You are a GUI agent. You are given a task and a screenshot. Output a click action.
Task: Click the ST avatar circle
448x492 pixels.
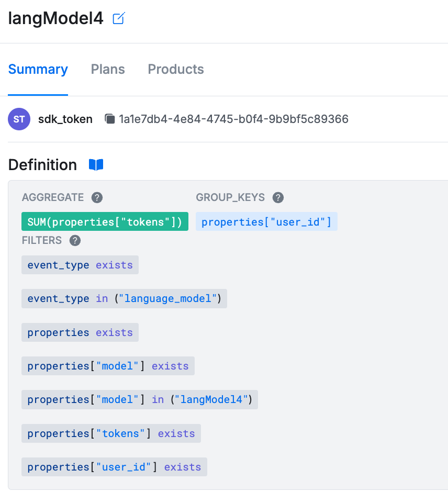coord(19,119)
